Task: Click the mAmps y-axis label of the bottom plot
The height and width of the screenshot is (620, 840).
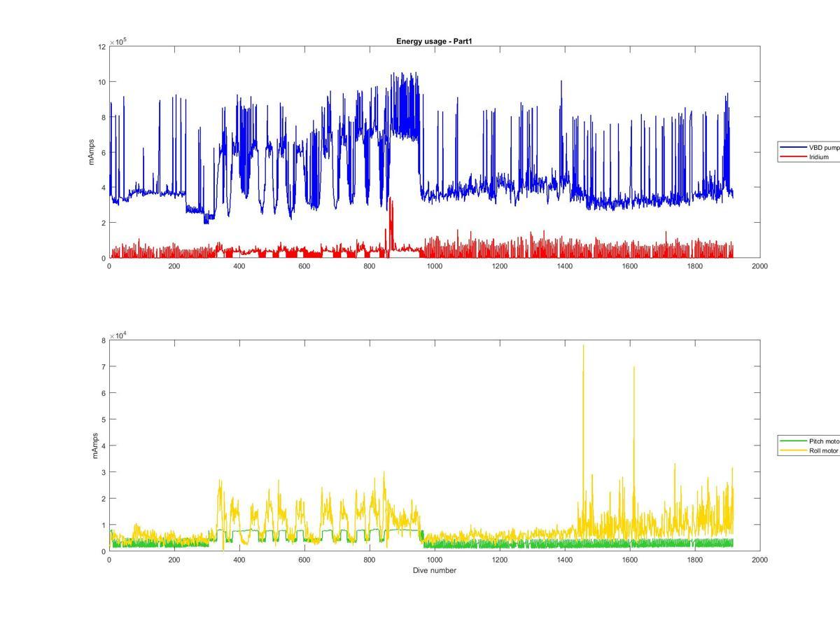Action: coord(95,446)
